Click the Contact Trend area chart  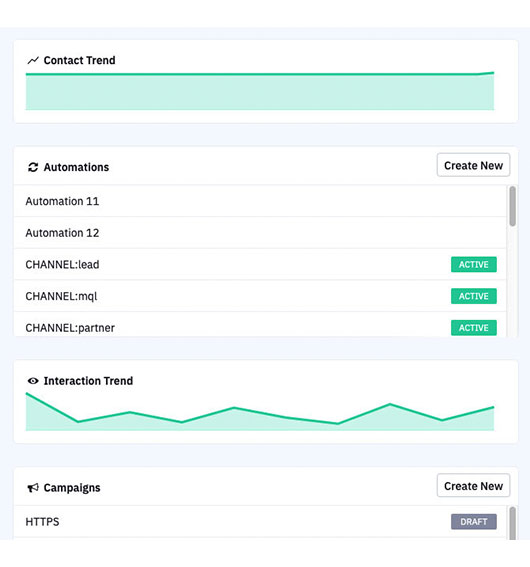[260, 91]
